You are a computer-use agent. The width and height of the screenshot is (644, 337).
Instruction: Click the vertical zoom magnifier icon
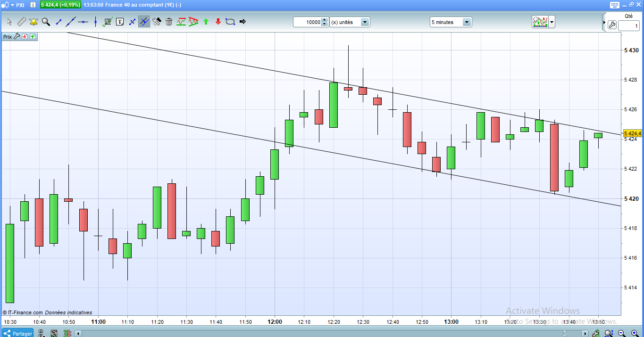coord(609,333)
